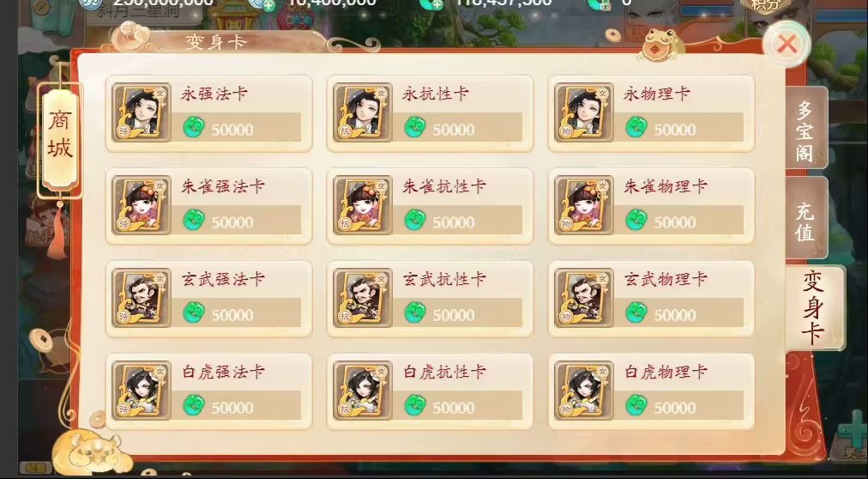
Task: Choose the 玄武物理卡 warrior portrait icon
Action: (585, 298)
